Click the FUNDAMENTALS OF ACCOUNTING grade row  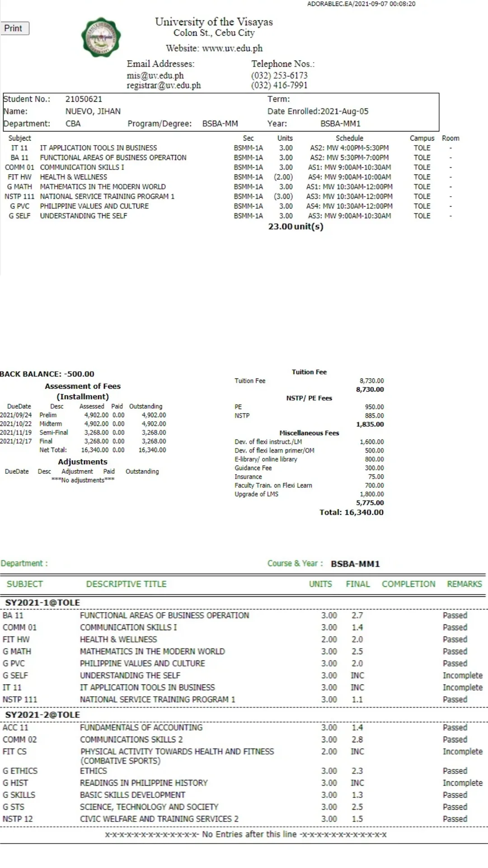(141, 727)
